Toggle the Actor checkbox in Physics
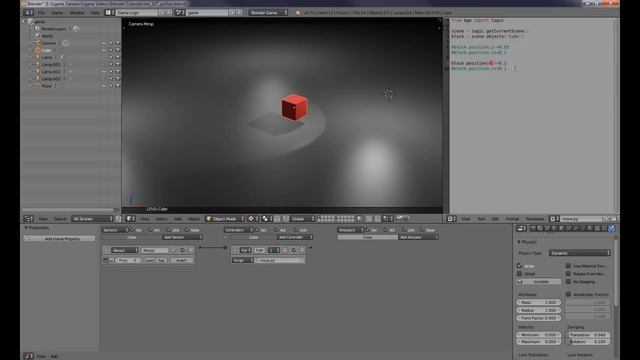This screenshot has height=360, width=640. [520, 266]
